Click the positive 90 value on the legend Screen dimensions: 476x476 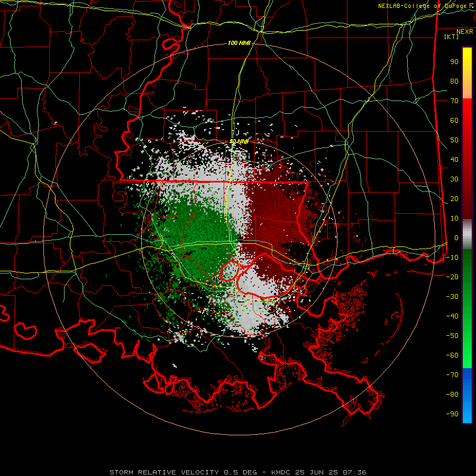coord(454,62)
